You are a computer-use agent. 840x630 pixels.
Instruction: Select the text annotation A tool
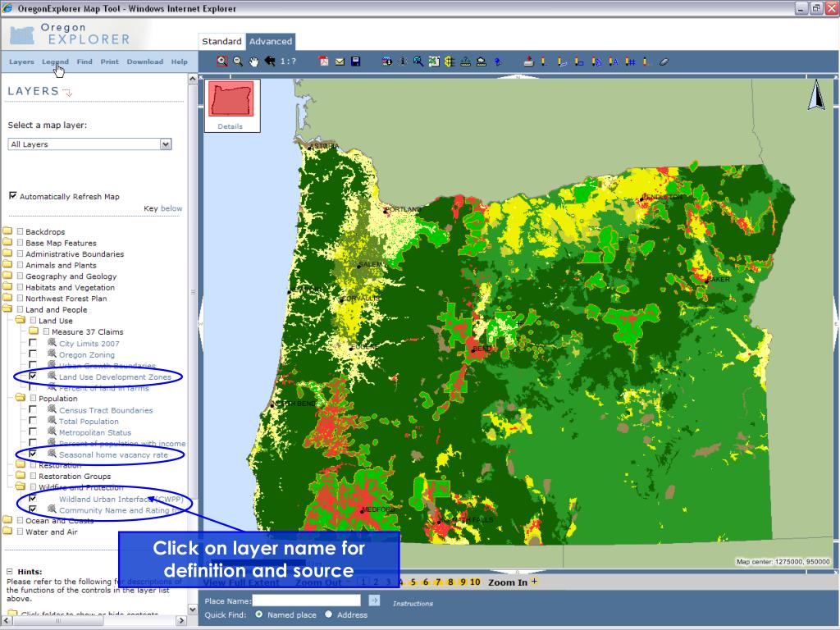pyautogui.click(x=614, y=62)
